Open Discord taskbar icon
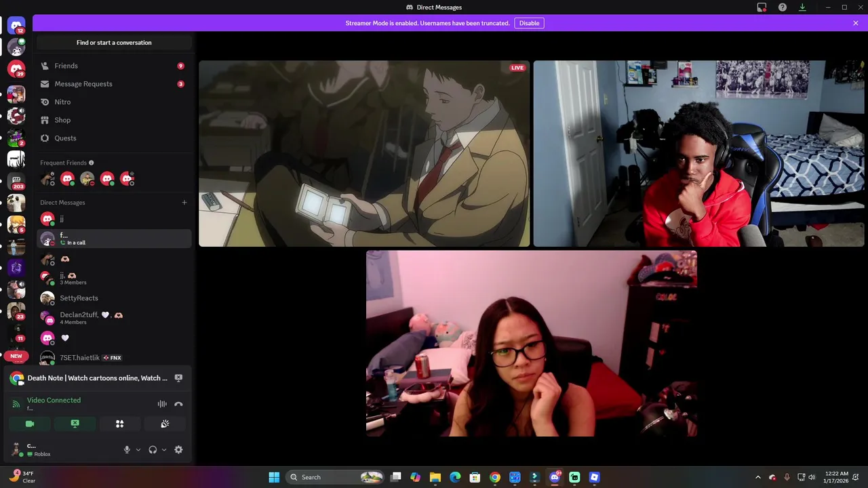Viewport: 868px width, 488px height. click(x=555, y=477)
